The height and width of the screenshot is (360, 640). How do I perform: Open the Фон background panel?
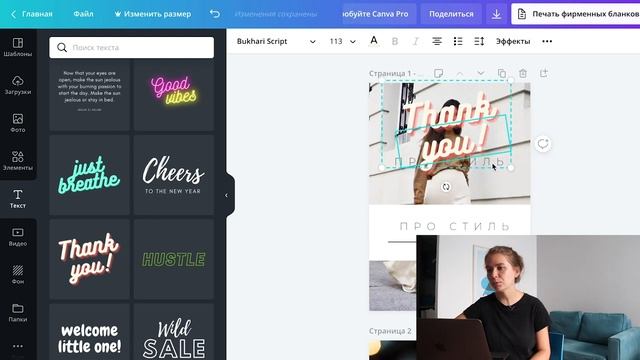coord(18,275)
